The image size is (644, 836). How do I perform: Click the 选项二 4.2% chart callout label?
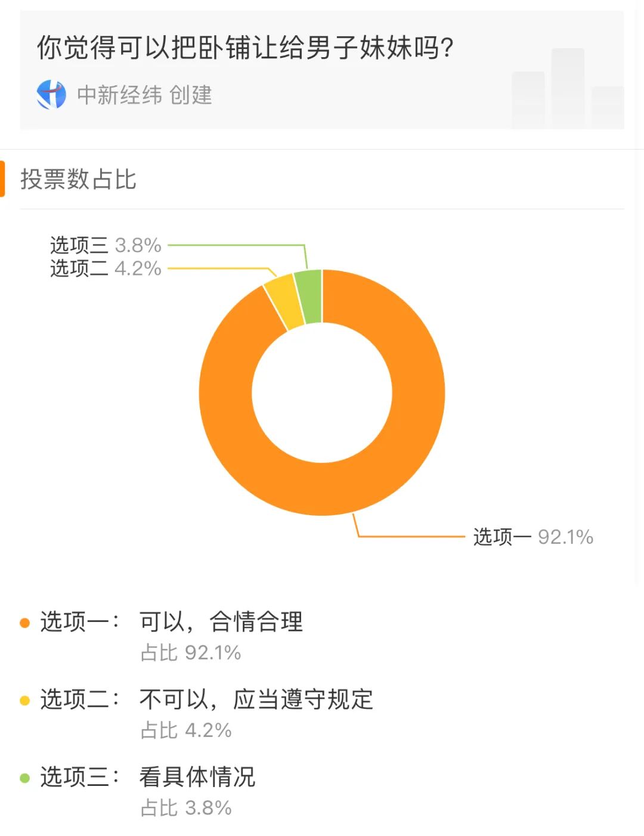click(x=106, y=268)
